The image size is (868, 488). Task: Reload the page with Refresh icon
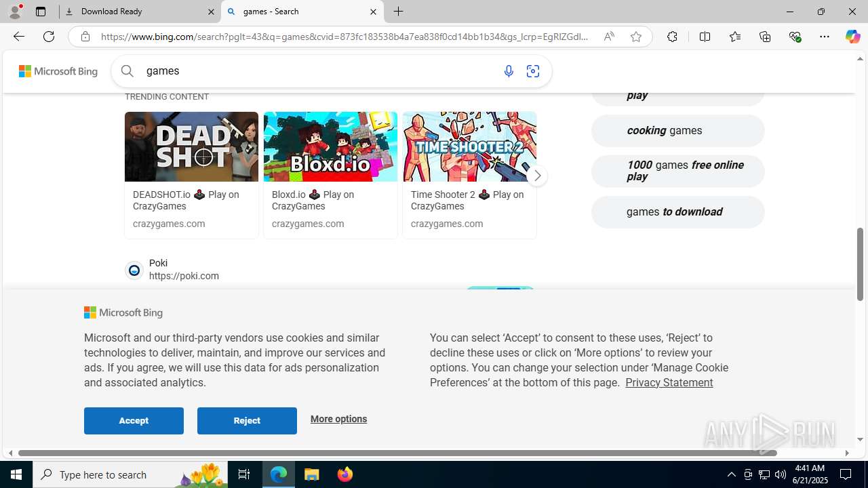pos(49,37)
